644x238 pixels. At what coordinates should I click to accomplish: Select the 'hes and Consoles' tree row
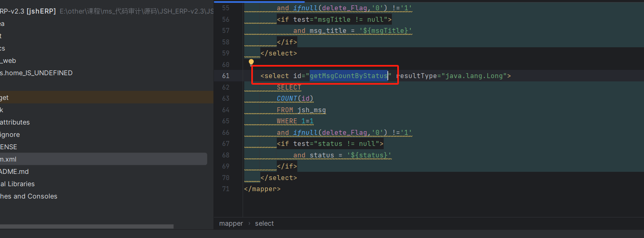103,196
